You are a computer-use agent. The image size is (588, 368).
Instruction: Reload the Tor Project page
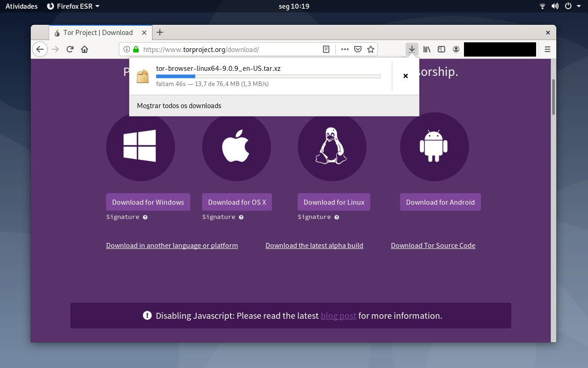(70, 49)
